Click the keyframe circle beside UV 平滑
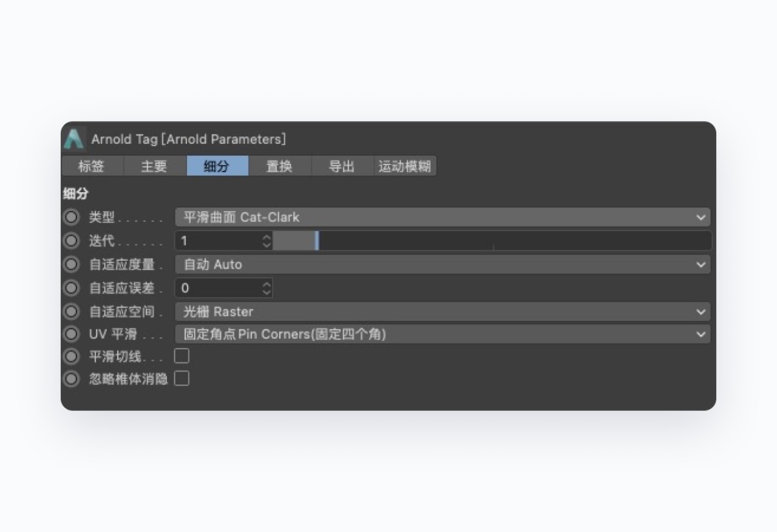777x532 pixels. pos(71,334)
